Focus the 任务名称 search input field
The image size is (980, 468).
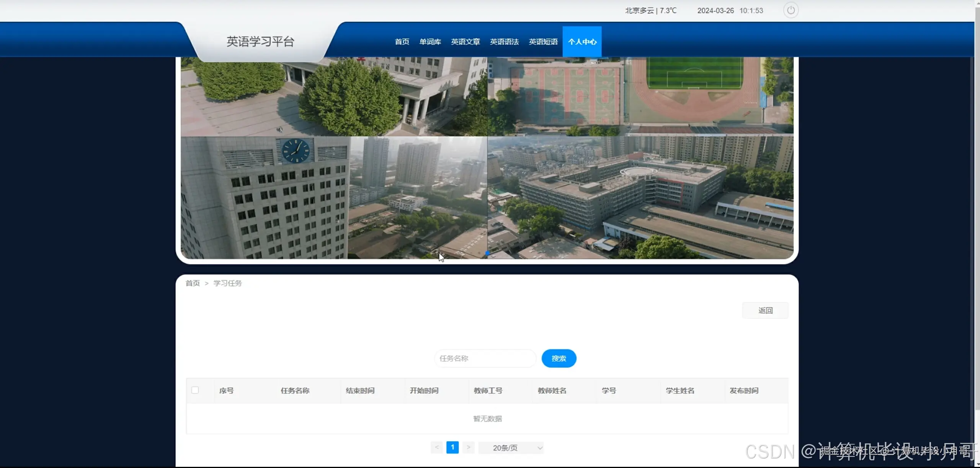click(485, 358)
